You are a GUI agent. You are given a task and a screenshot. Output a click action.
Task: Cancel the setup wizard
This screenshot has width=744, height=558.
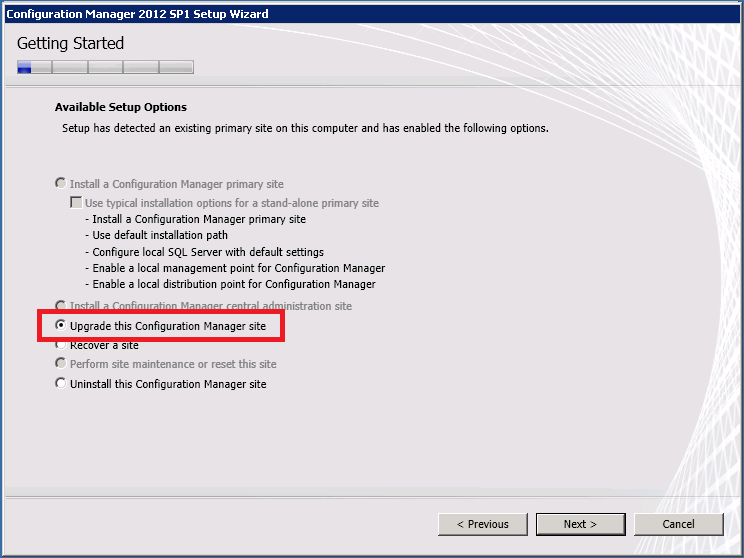click(679, 524)
